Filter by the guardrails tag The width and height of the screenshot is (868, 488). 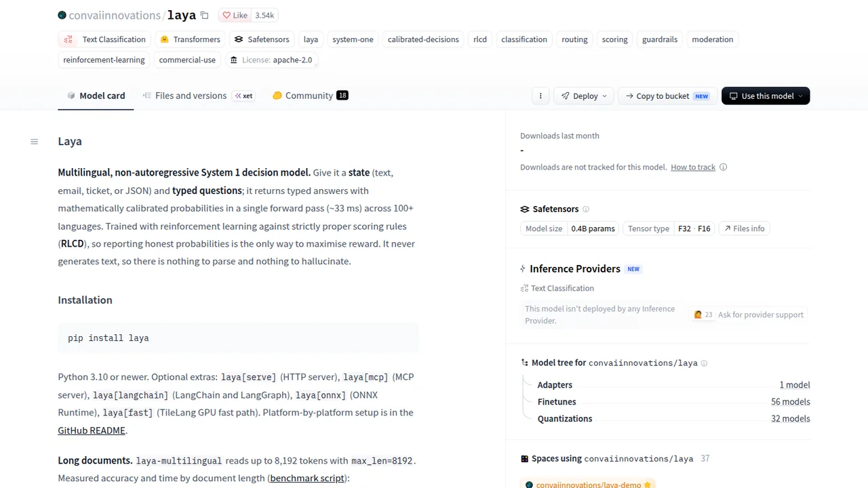pos(660,39)
